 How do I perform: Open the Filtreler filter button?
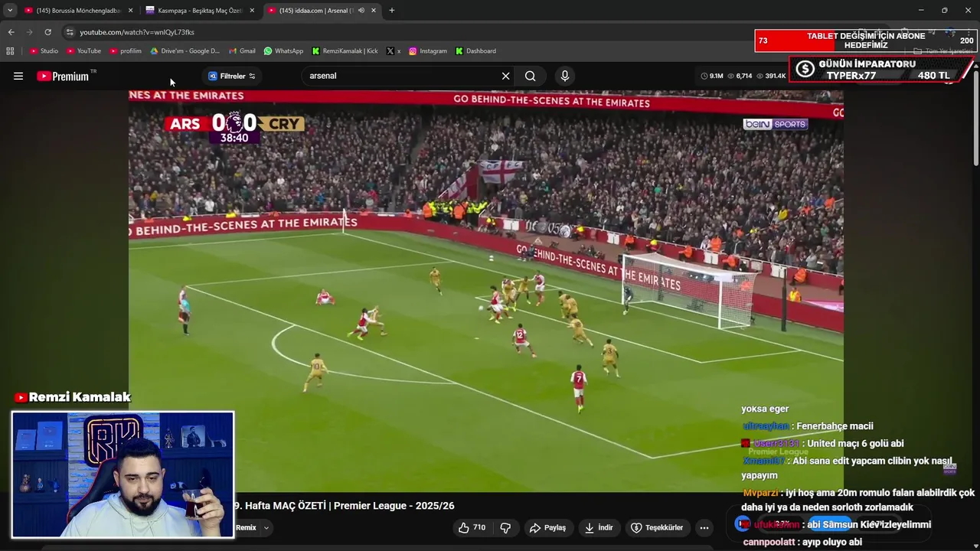pyautogui.click(x=232, y=76)
